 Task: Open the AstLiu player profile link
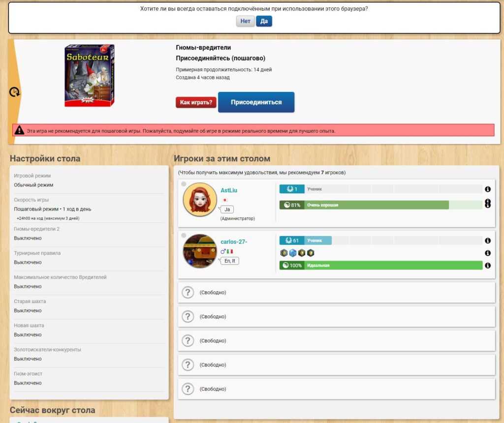[229, 190]
